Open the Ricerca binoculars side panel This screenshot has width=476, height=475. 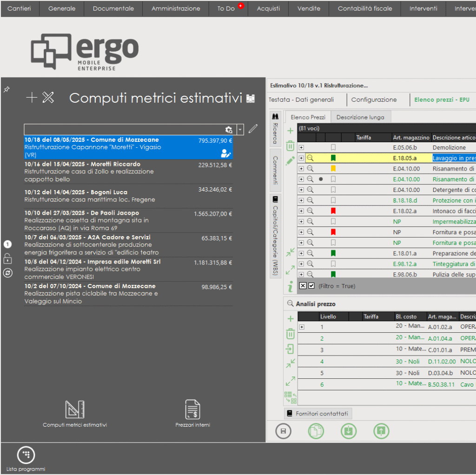[x=275, y=129]
